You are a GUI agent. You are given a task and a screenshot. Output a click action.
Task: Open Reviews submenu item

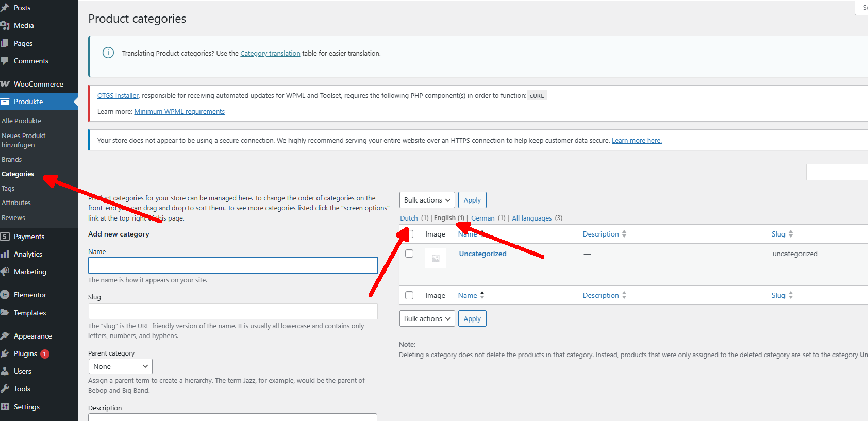[13, 217]
